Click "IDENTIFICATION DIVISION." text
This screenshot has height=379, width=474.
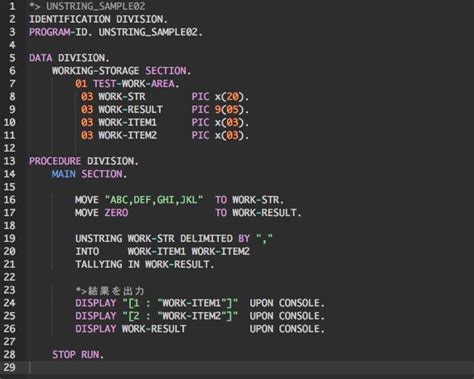pos(98,19)
